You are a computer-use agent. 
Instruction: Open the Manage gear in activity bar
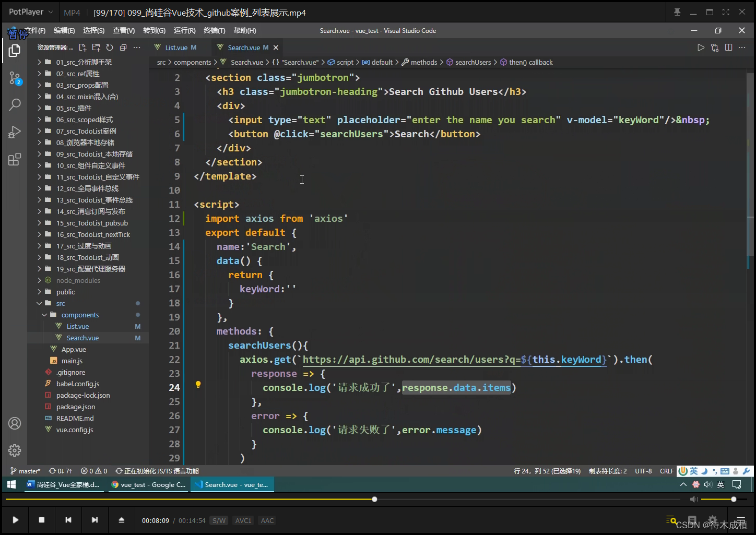pos(15,450)
